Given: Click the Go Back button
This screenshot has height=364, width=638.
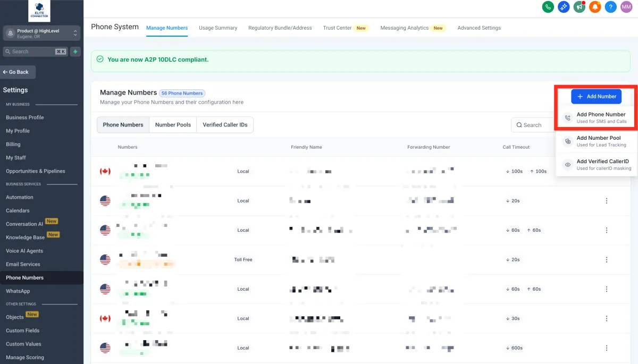Looking at the screenshot, I should 18,72.
